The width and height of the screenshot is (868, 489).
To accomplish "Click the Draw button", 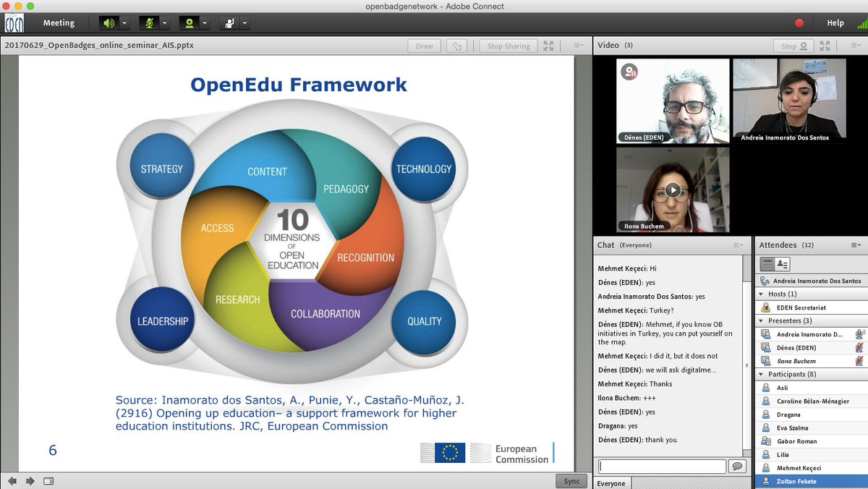I will coord(423,45).
